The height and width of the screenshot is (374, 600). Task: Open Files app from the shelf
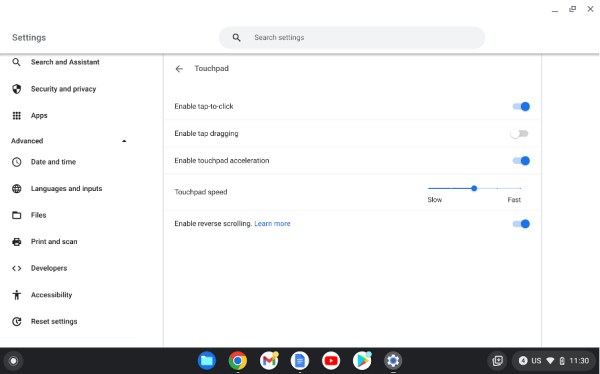point(207,361)
